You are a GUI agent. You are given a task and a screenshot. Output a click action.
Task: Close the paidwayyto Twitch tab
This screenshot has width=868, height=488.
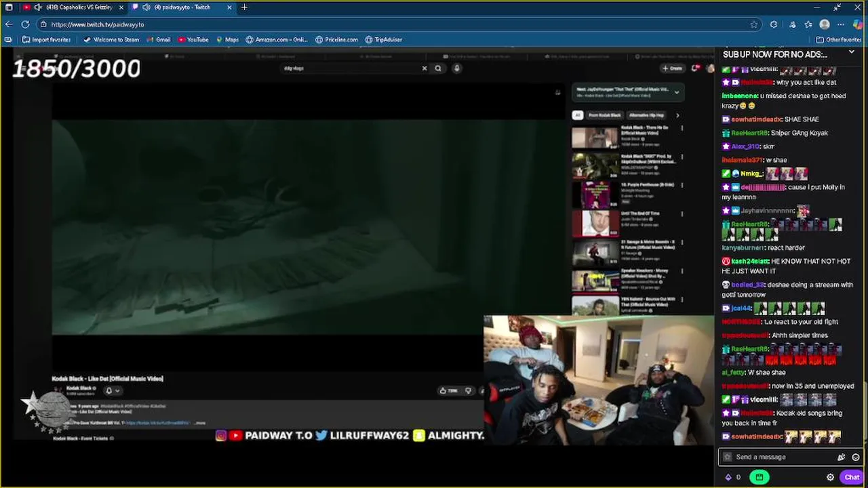[x=229, y=7]
